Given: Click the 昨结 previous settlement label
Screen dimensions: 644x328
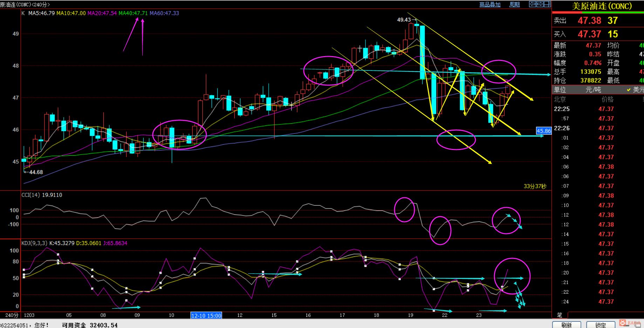Looking at the screenshot, I should [613, 54].
